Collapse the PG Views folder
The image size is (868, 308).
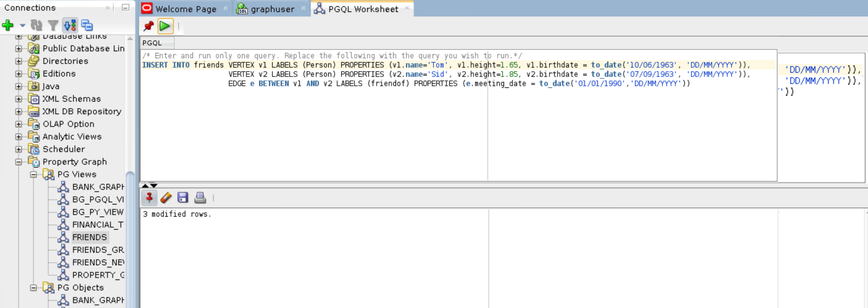point(34,174)
